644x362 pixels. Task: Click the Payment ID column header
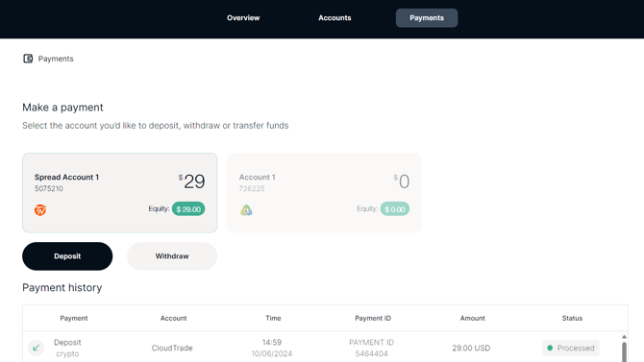pos(373,318)
